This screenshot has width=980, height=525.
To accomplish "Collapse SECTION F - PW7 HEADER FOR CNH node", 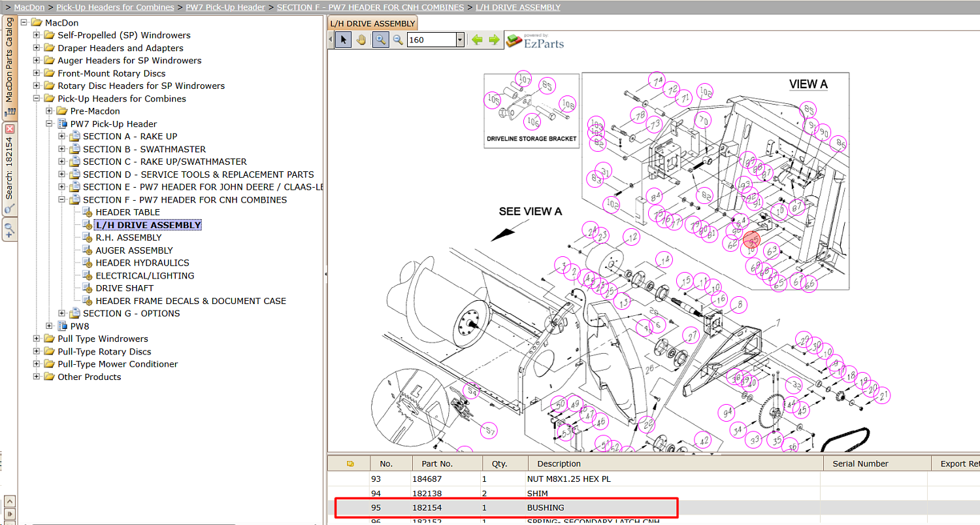I will click(62, 200).
